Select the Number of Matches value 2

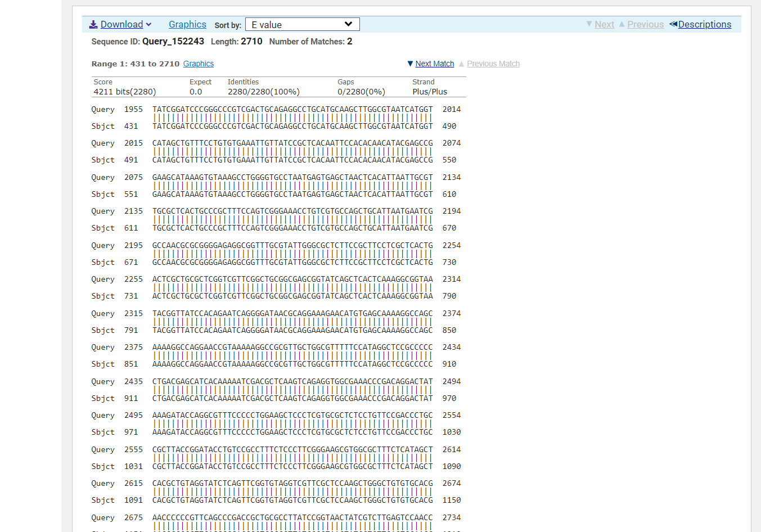point(350,42)
